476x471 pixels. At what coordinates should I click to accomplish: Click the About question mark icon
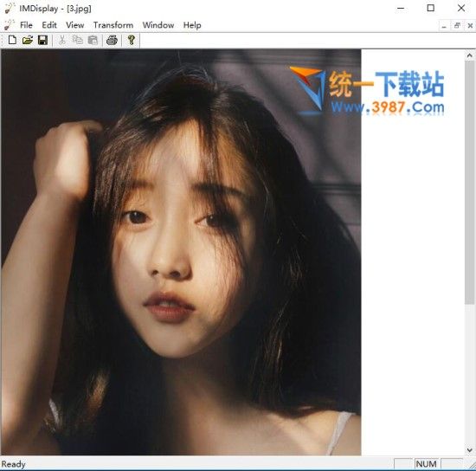pyautogui.click(x=132, y=40)
